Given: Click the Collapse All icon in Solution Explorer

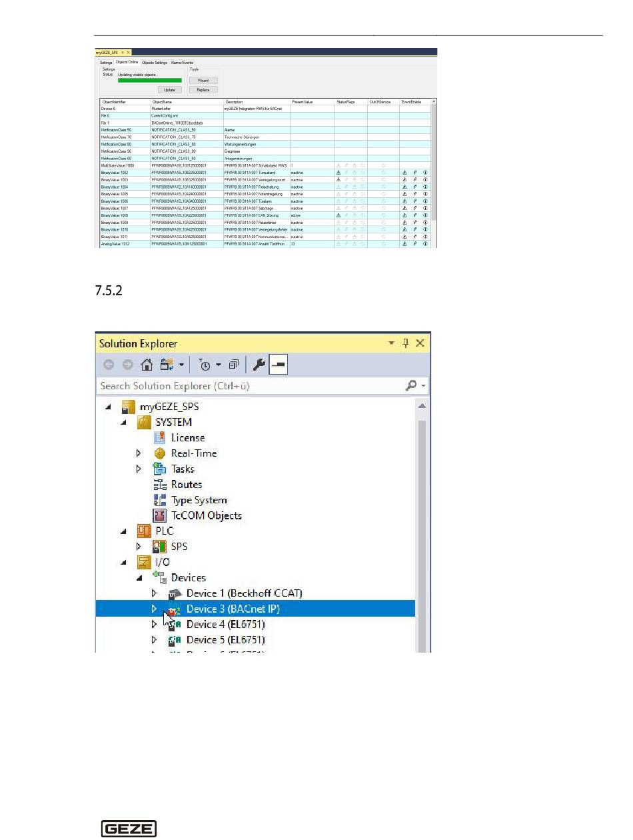Looking at the screenshot, I should pos(234,365).
